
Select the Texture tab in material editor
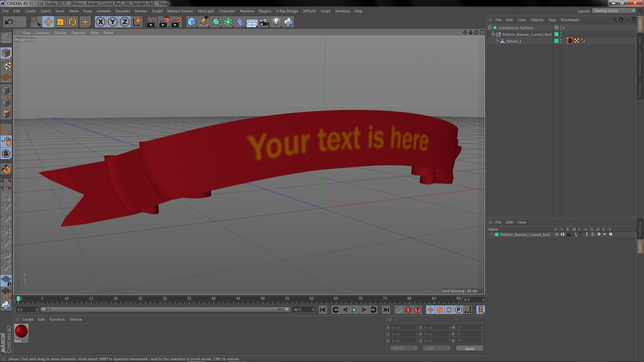coord(75,319)
